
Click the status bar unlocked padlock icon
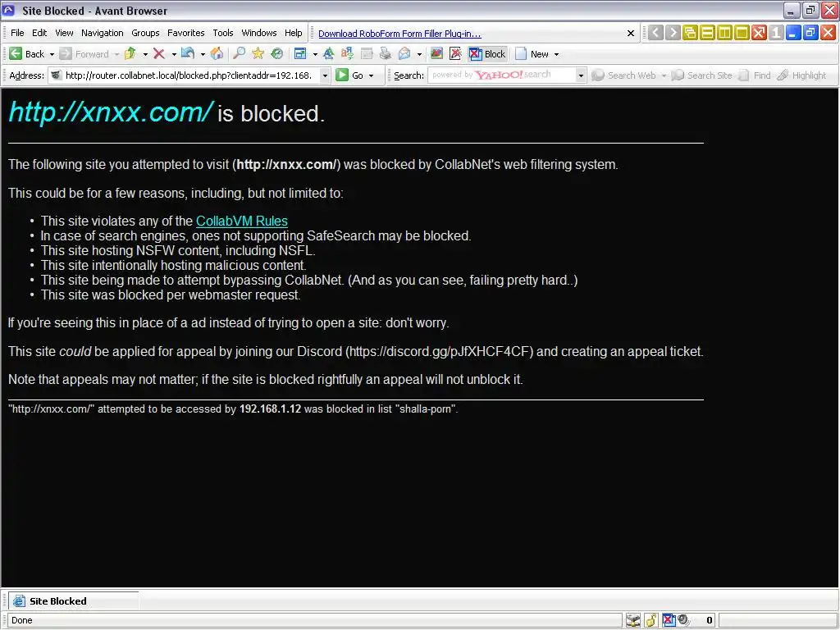click(651, 620)
